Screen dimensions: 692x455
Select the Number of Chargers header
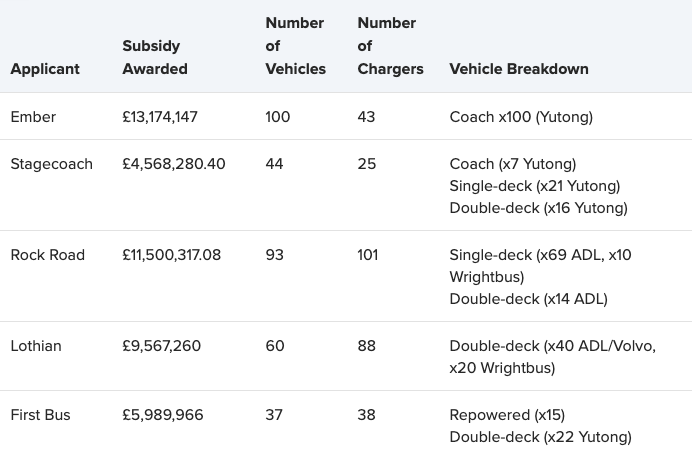tap(390, 46)
